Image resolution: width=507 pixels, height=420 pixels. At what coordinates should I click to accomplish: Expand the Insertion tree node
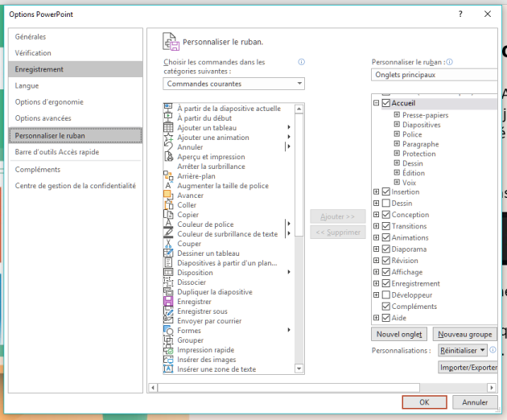click(377, 192)
